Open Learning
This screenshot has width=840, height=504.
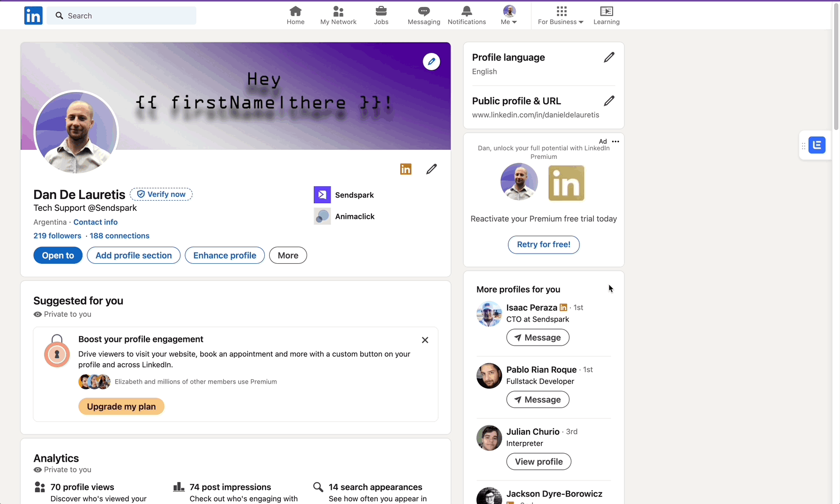click(606, 16)
